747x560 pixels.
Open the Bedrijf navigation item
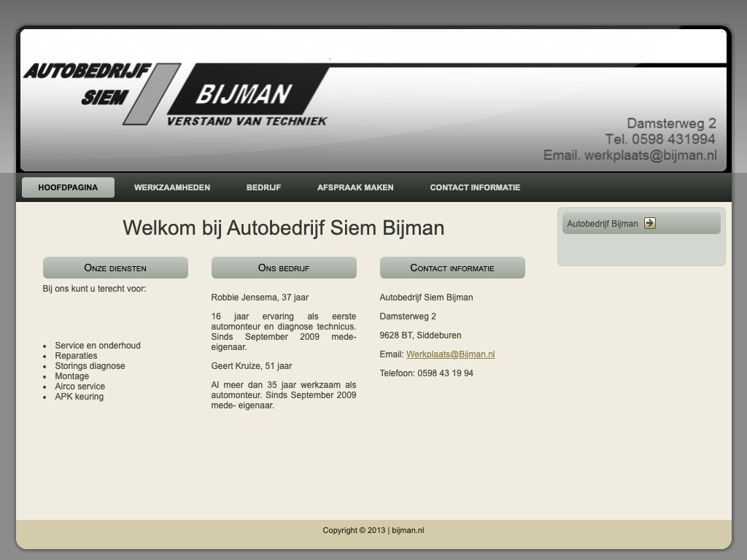263,187
